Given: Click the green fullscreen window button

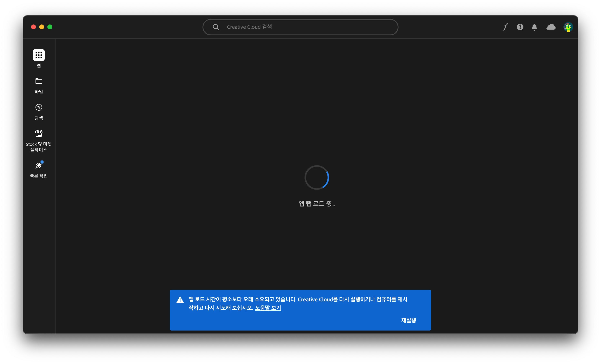Looking at the screenshot, I should click(x=50, y=27).
